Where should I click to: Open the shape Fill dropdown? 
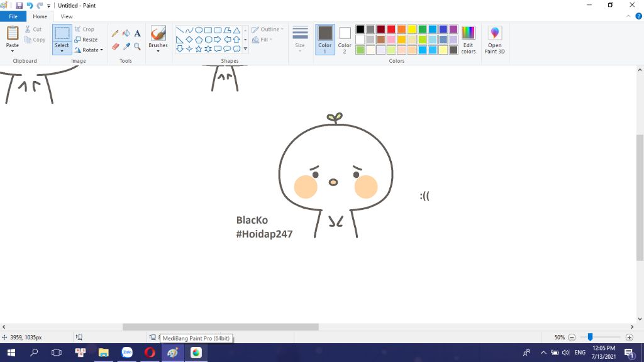262,40
